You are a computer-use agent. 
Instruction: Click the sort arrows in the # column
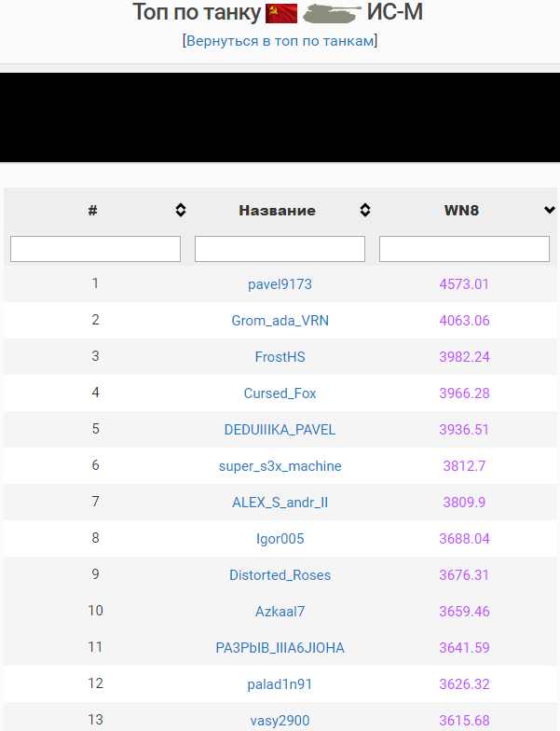click(x=181, y=211)
